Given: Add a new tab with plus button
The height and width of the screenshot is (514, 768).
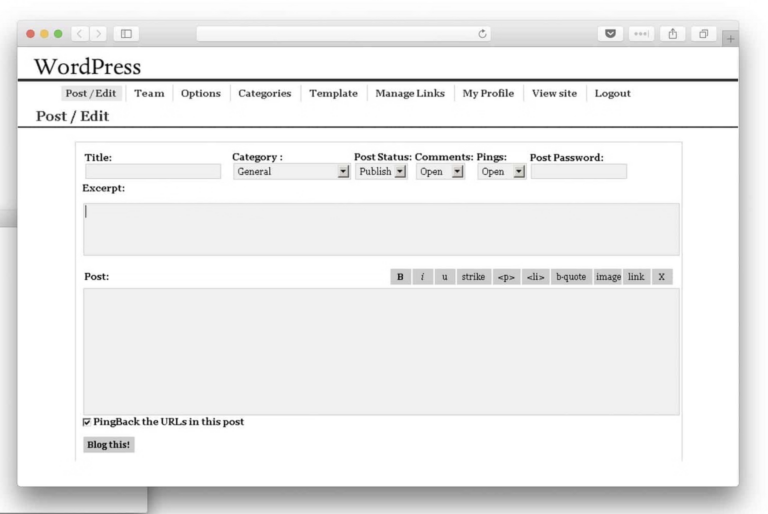Looking at the screenshot, I should coord(730,39).
